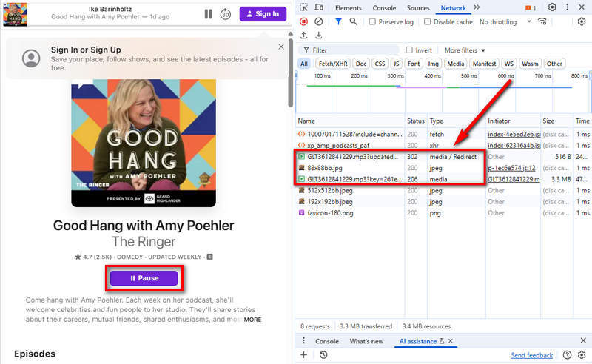Click the podcast page vertical scrollbar
592x364 pixels.
pyautogui.click(x=290, y=72)
